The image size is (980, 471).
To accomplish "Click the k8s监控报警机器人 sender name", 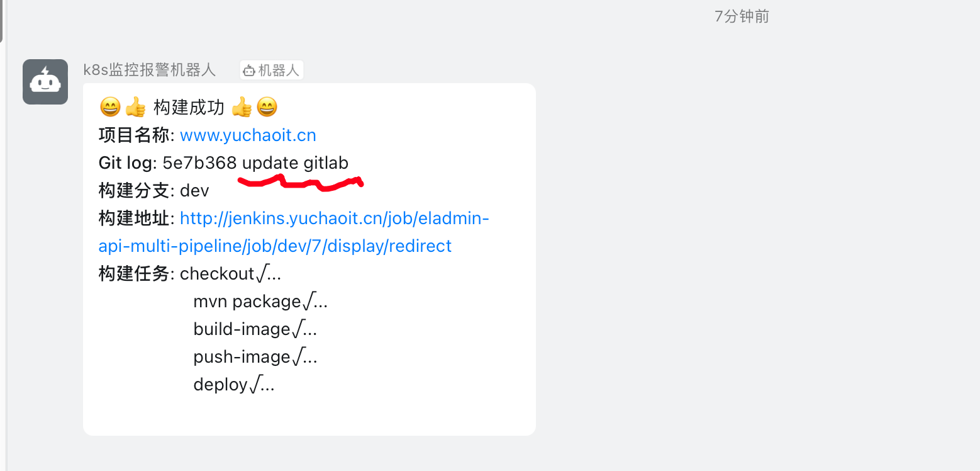I will (150, 70).
